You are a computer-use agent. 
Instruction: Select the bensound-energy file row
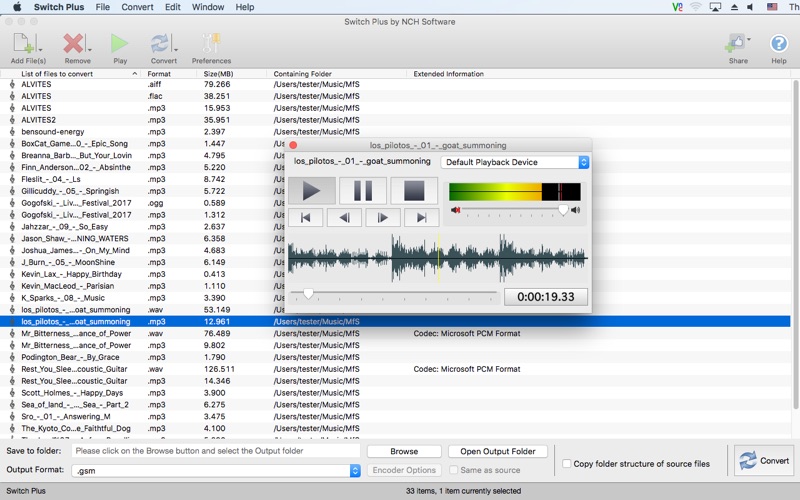tap(53, 132)
